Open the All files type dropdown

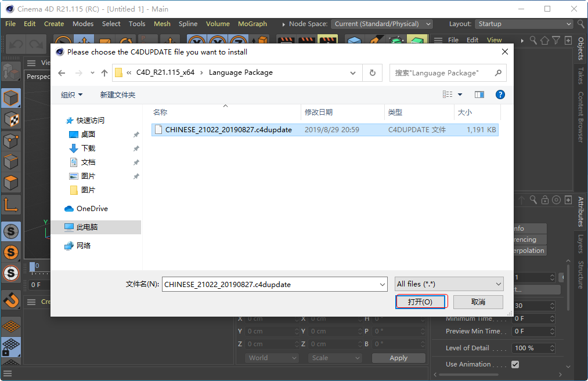pos(449,284)
